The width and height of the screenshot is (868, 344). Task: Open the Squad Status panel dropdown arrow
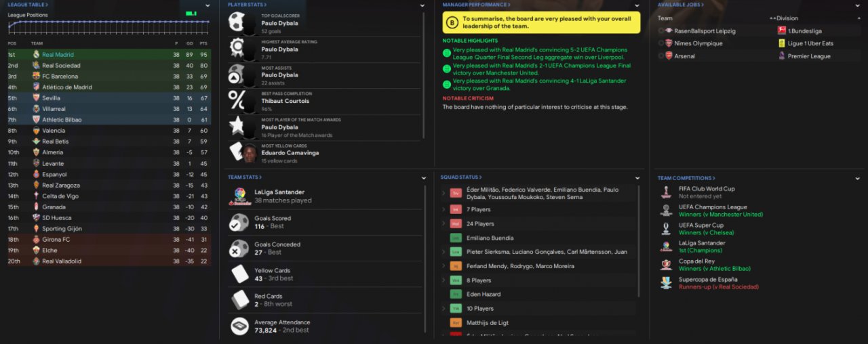(637, 178)
